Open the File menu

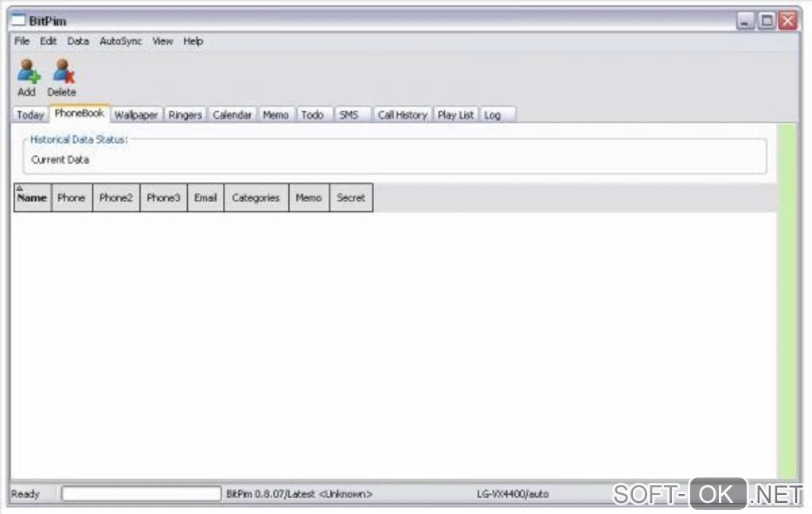pyautogui.click(x=21, y=41)
